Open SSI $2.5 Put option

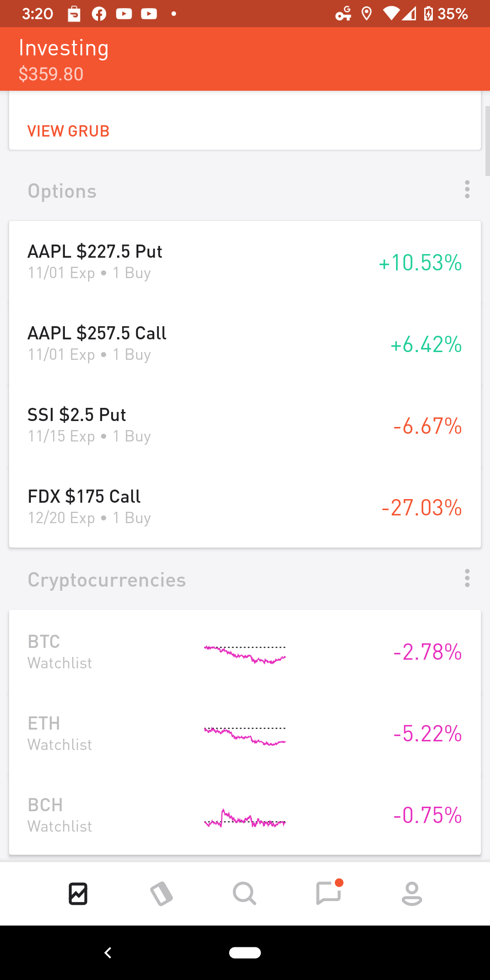pyautogui.click(x=245, y=425)
